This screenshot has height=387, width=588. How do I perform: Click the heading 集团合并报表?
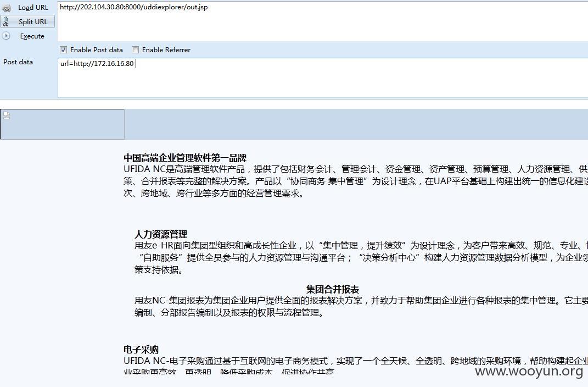333,289
